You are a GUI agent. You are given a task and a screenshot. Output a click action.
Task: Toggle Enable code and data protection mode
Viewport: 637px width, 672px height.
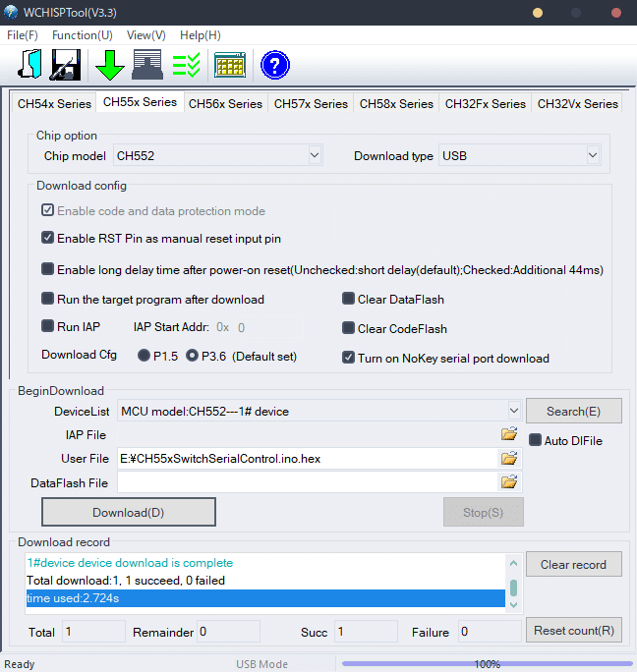click(47, 210)
